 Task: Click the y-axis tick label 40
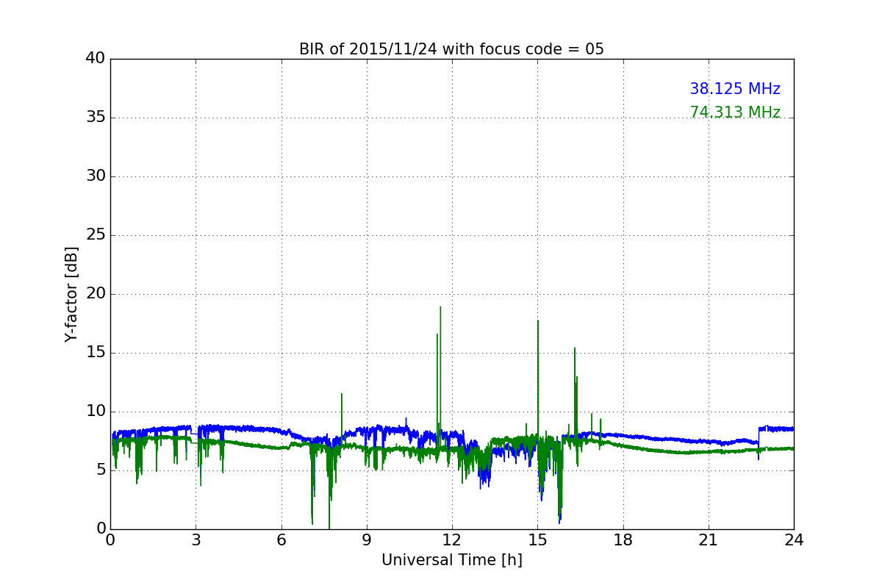[95, 59]
